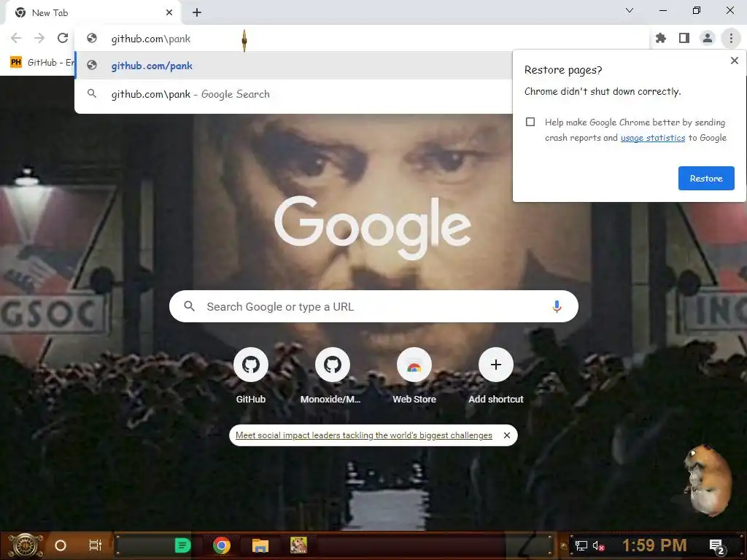The width and height of the screenshot is (747, 560).
Task: Open Cortana circle icon on taskbar
Action: [x=61, y=545]
